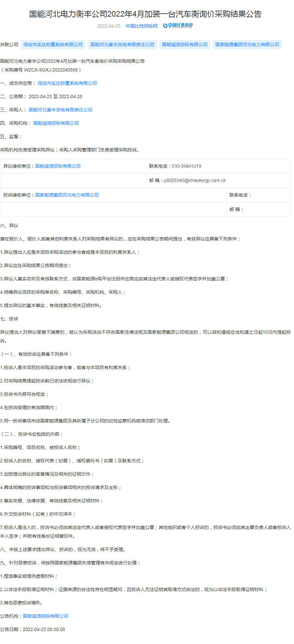Click the announcement title heading
The width and height of the screenshot is (294, 644).
click(145, 14)
